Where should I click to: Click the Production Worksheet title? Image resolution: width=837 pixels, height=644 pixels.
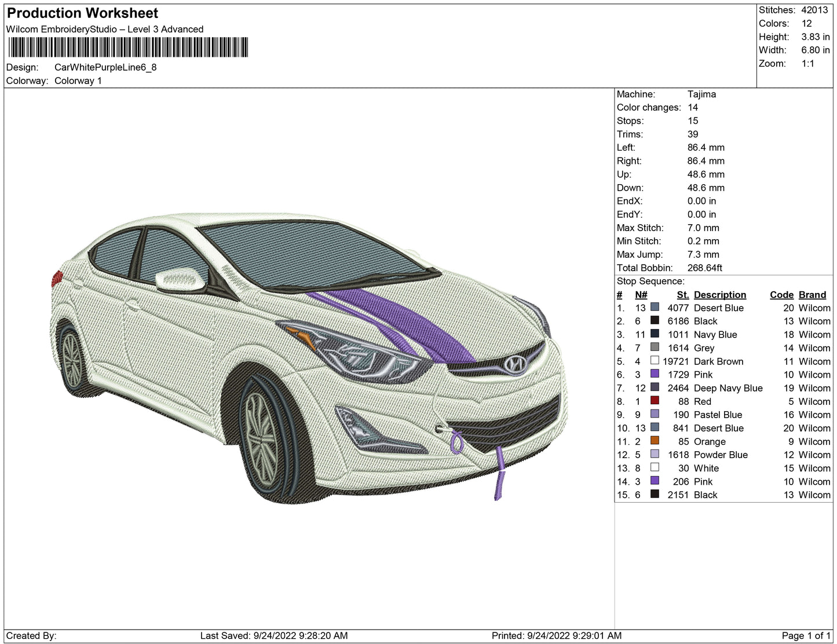(82, 13)
